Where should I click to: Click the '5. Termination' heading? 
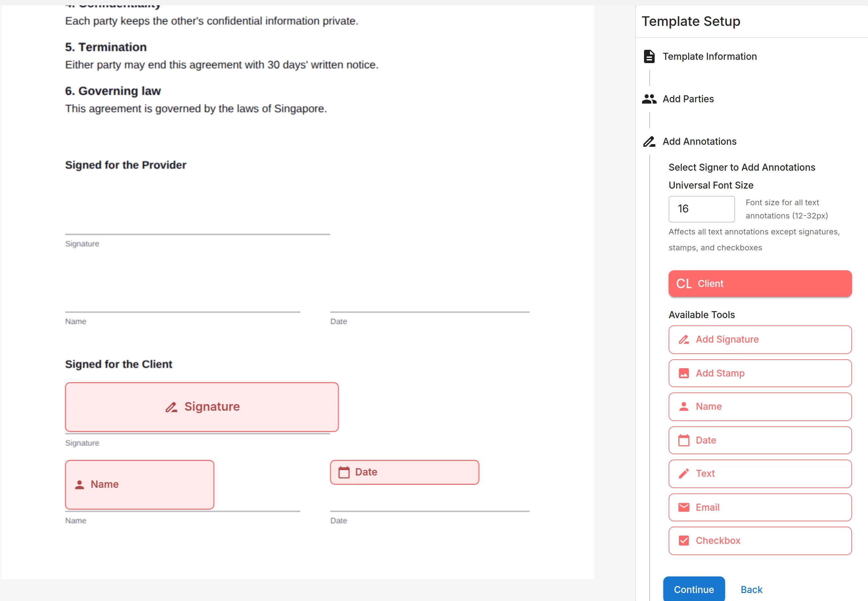106,47
